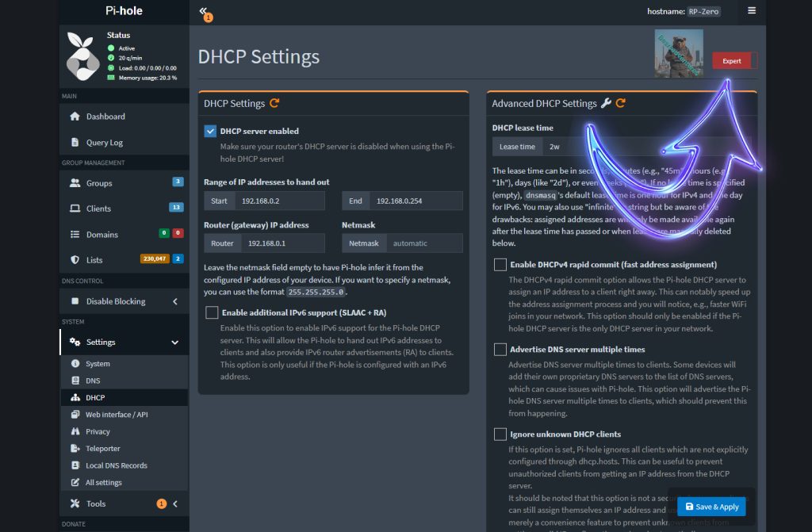Navigate to Domains page

[x=124, y=235]
